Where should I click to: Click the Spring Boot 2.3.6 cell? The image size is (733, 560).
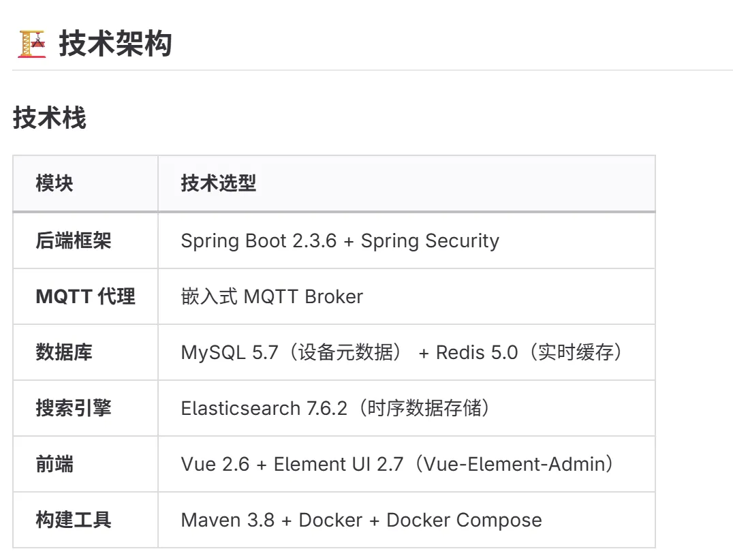coord(406,240)
